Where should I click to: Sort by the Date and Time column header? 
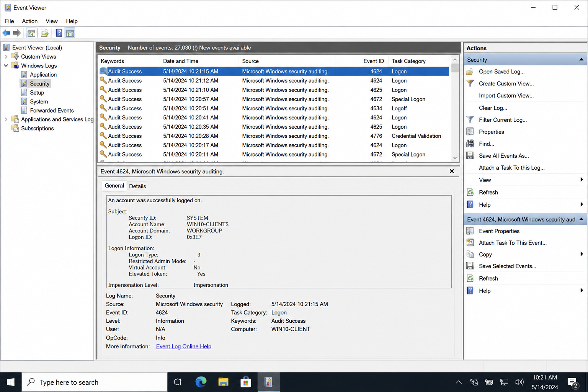[199, 61]
